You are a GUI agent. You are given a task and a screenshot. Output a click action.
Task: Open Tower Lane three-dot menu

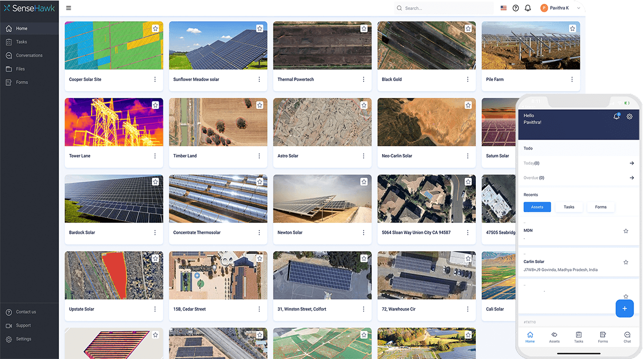click(x=155, y=156)
